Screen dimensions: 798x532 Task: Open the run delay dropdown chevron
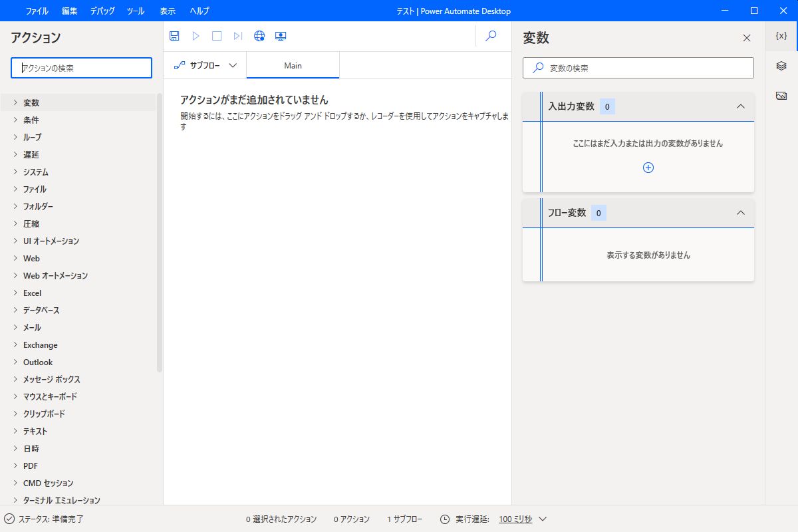542,519
